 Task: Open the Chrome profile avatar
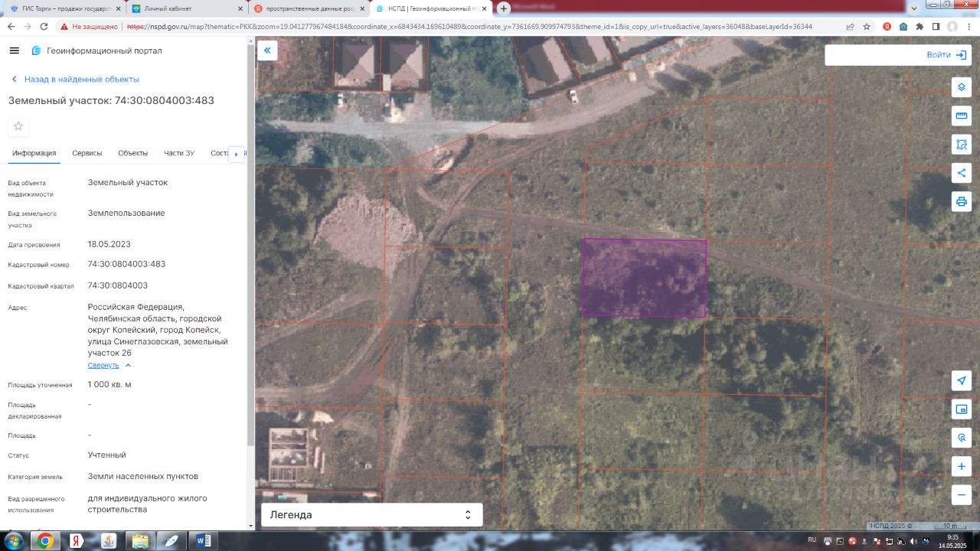tap(952, 26)
